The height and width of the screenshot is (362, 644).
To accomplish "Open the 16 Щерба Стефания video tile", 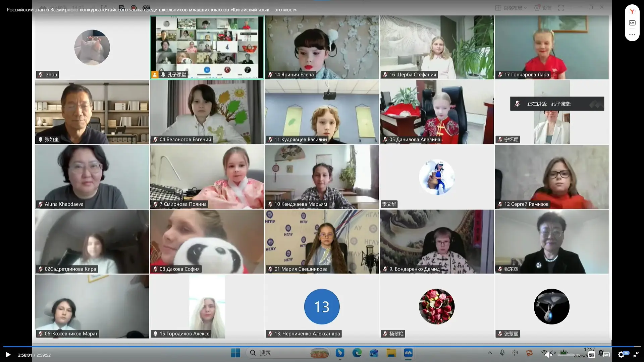I will point(437,47).
